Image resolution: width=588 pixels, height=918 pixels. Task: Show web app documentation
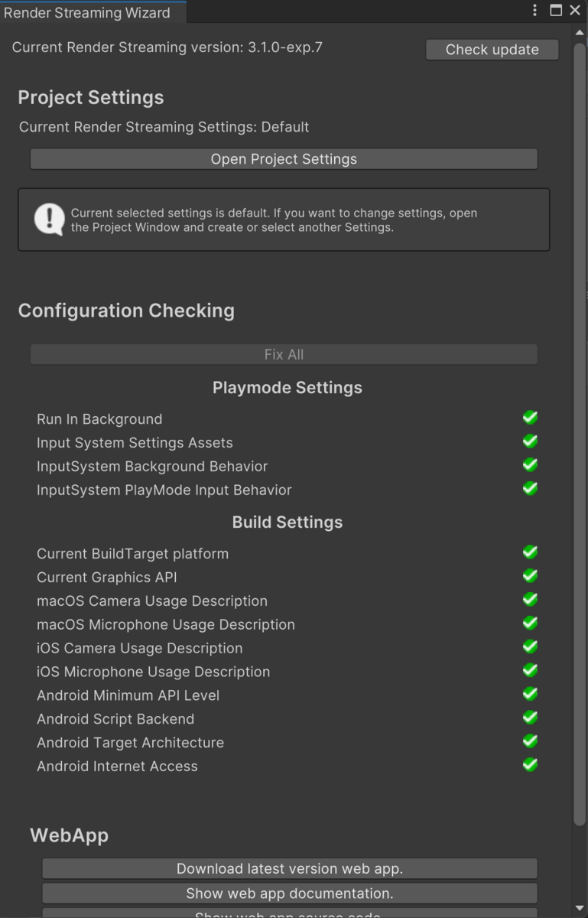point(290,893)
